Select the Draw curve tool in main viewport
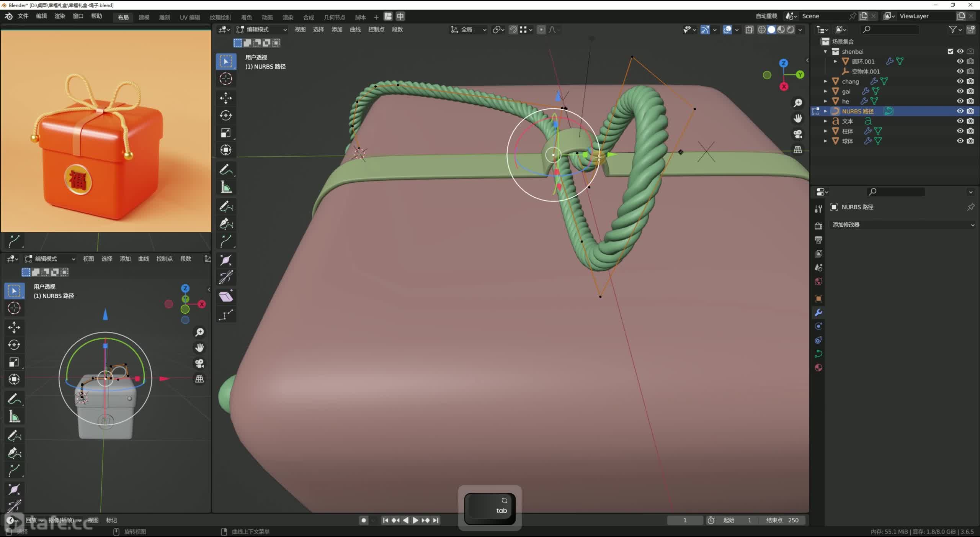Screen dimensions: 980x537 pos(226,207)
